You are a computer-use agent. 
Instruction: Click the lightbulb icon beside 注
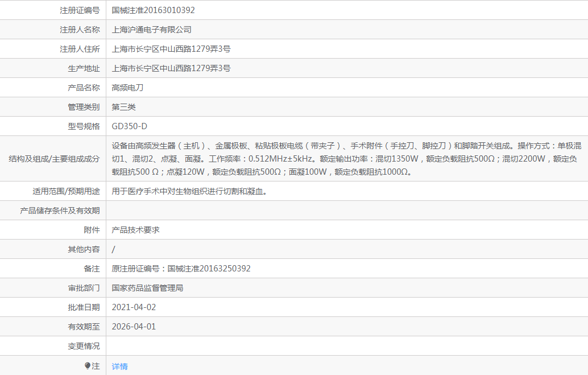tap(86, 366)
